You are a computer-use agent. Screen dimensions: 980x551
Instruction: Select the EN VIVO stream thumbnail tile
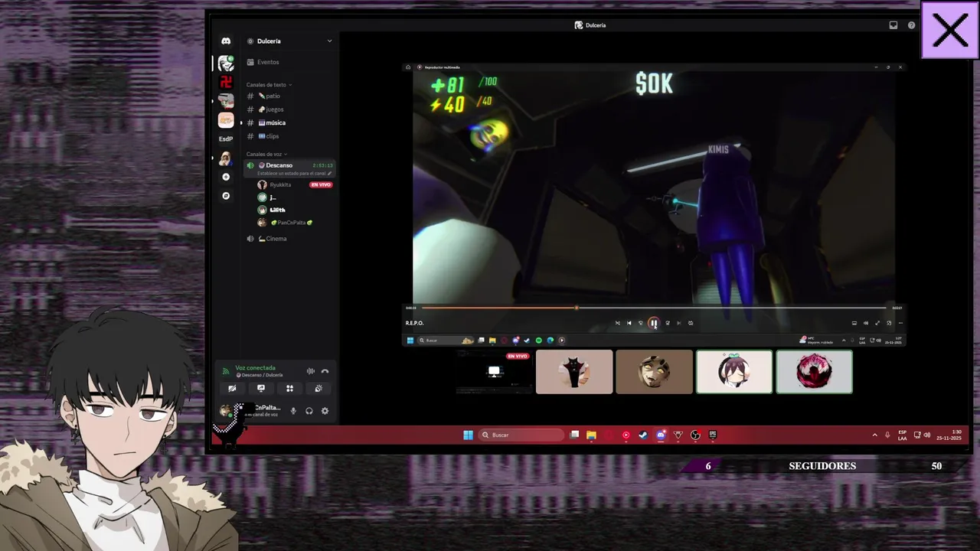(x=494, y=372)
